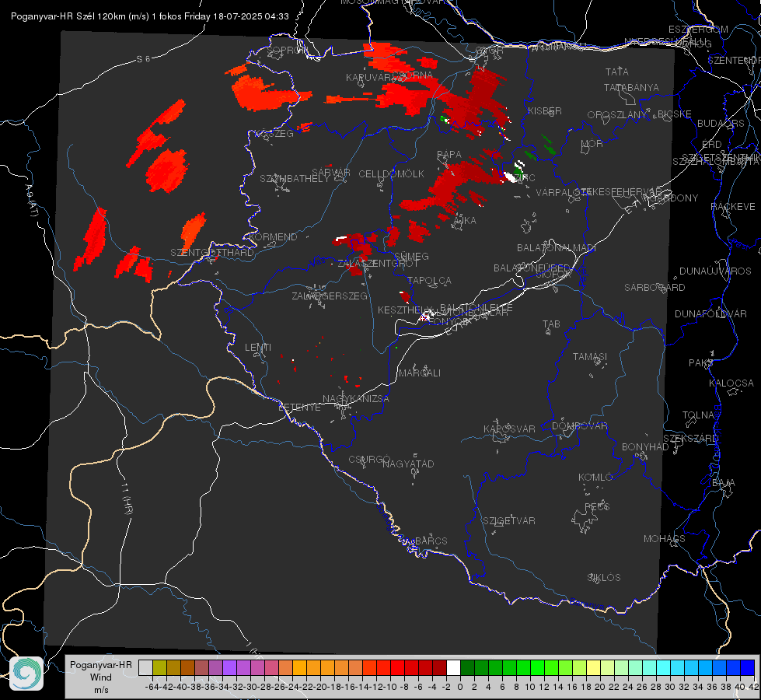This screenshot has width=761, height=700.
Task: Click the BICSKE town label
Action: pyautogui.click(x=675, y=114)
